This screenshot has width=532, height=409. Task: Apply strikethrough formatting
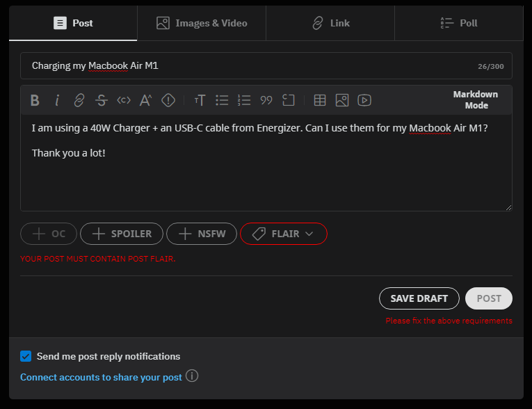pyautogui.click(x=102, y=100)
